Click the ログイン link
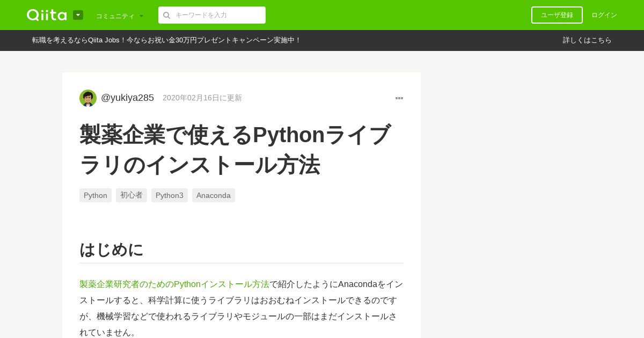Viewport: 644px width, 338px height. pos(604,15)
